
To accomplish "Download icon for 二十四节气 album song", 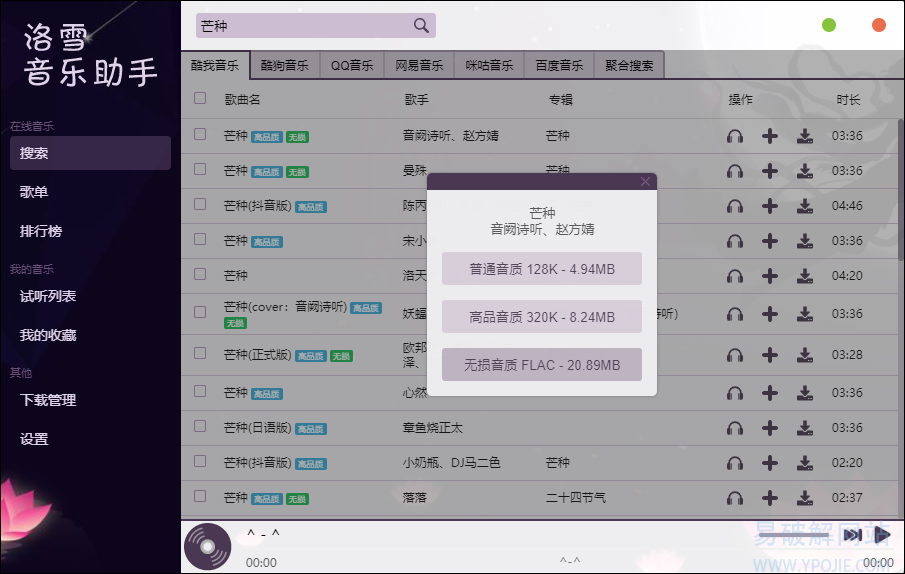I will pyautogui.click(x=805, y=498).
